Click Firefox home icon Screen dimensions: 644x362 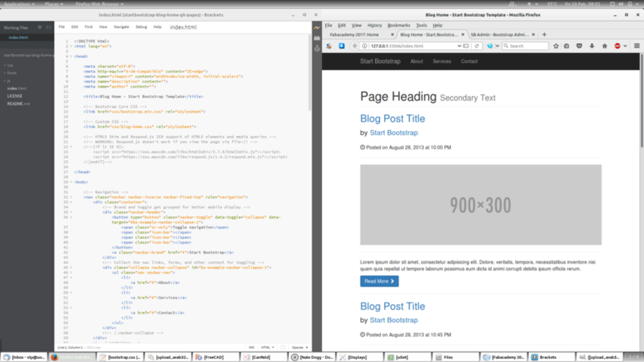coord(605,46)
